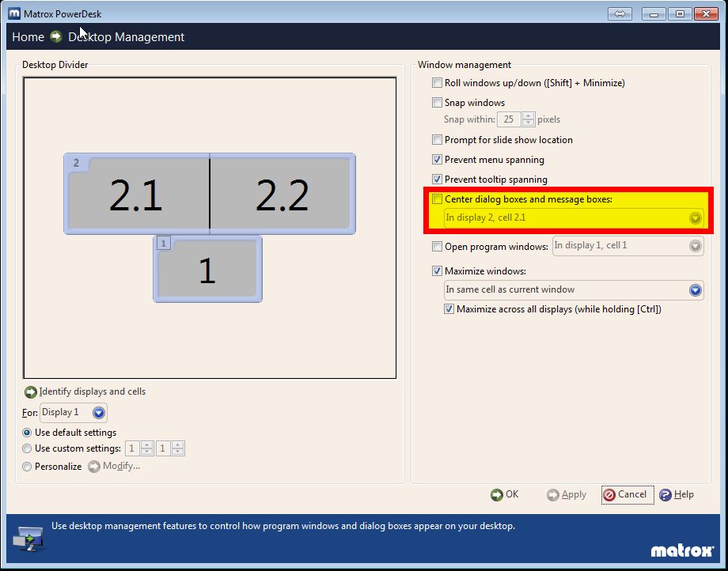The height and width of the screenshot is (571, 728).
Task: Click the grayed Apply arrow icon
Action: [x=552, y=495]
